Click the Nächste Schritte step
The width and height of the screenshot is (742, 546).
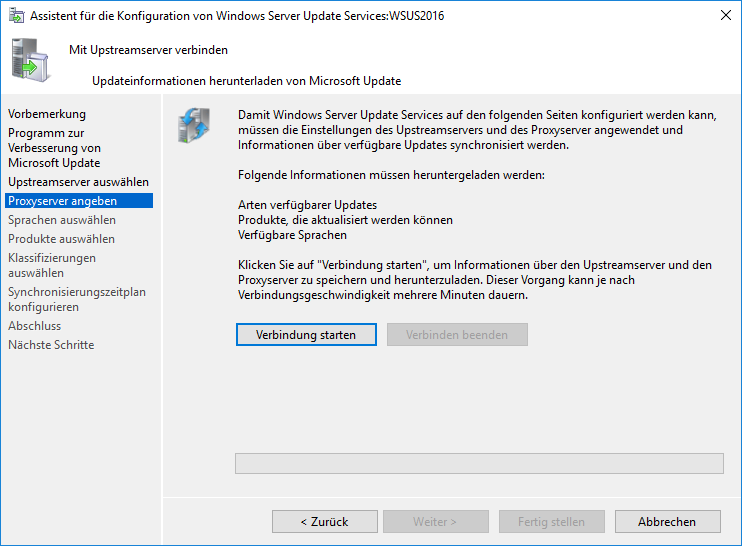coord(51,345)
